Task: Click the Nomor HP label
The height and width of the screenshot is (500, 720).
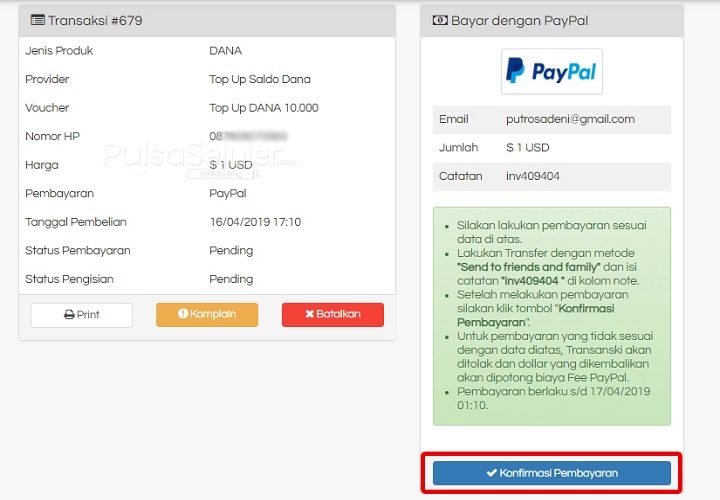Action: coord(52,136)
